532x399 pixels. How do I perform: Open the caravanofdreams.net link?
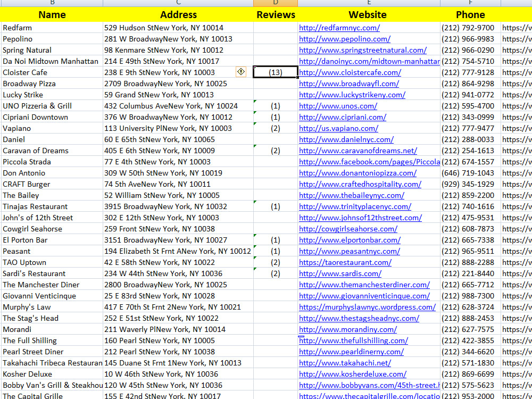pyautogui.click(x=358, y=151)
